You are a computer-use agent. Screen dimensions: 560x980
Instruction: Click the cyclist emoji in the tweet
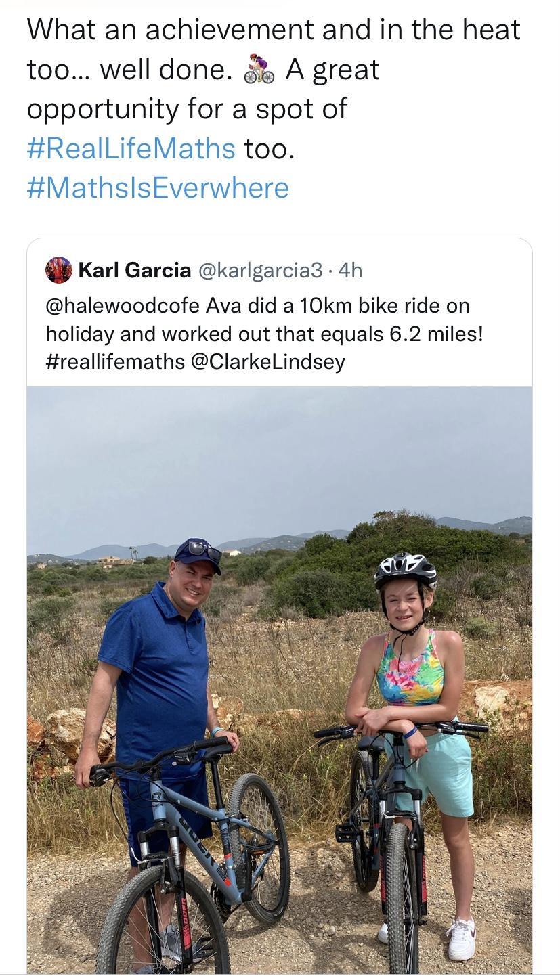259,69
